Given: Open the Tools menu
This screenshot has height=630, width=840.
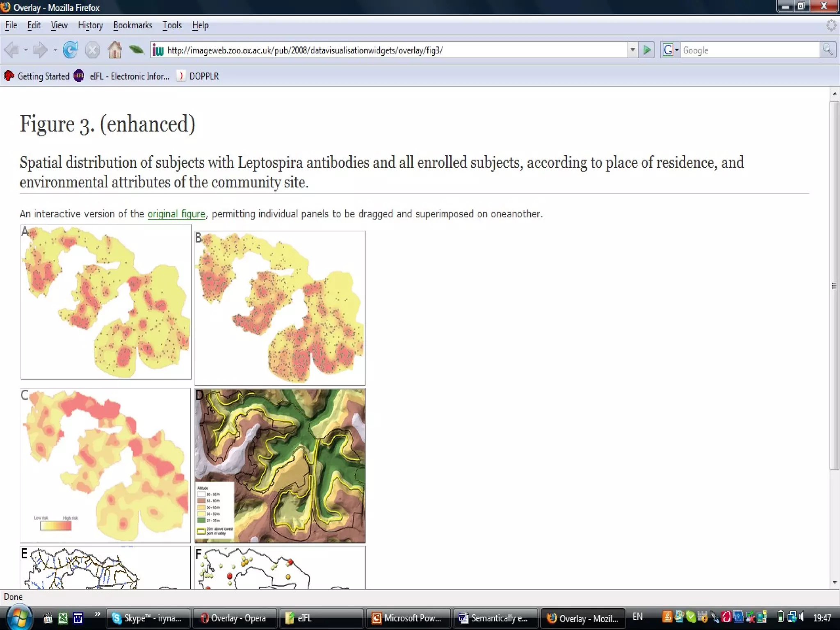Looking at the screenshot, I should tap(172, 25).
